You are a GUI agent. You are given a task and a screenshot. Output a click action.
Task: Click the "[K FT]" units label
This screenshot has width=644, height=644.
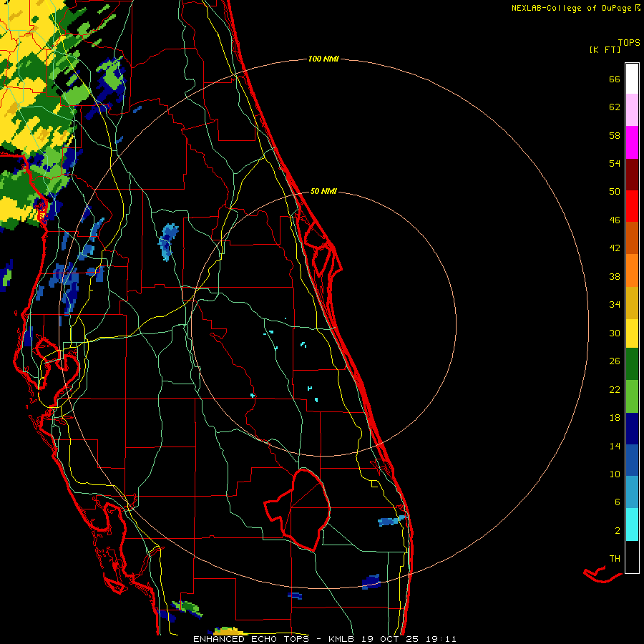[605, 50]
